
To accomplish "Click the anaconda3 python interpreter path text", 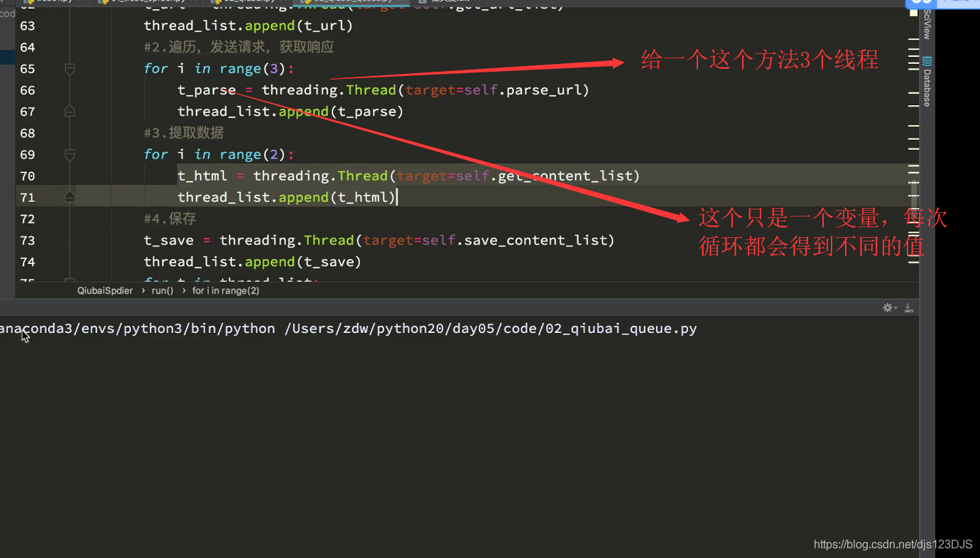I will coord(137,329).
